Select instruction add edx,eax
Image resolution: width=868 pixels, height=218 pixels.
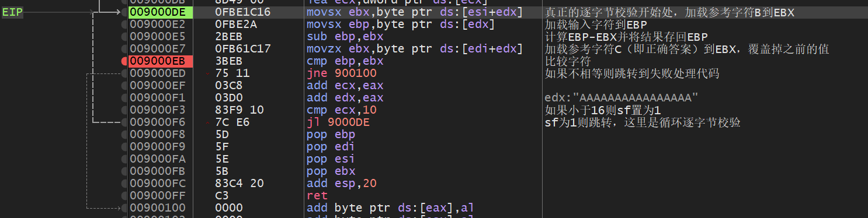click(345, 97)
